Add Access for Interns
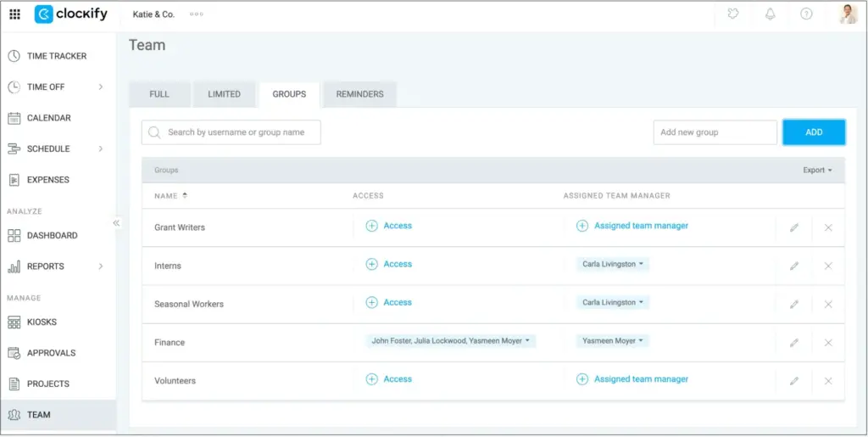 pyautogui.click(x=389, y=264)
